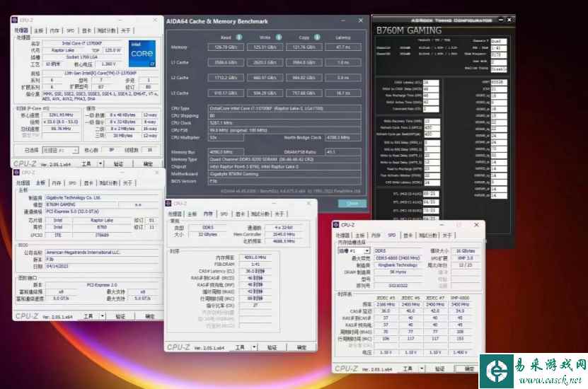Click the L3 Cache Copy result field in AIDA64
588x389 pixels.
pos(304,93)
